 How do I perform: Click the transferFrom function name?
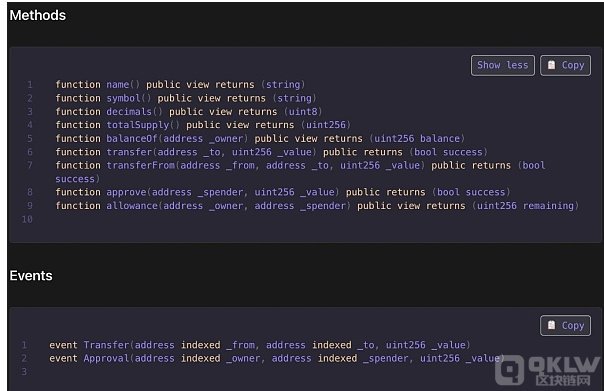click(x=140, y=165)
